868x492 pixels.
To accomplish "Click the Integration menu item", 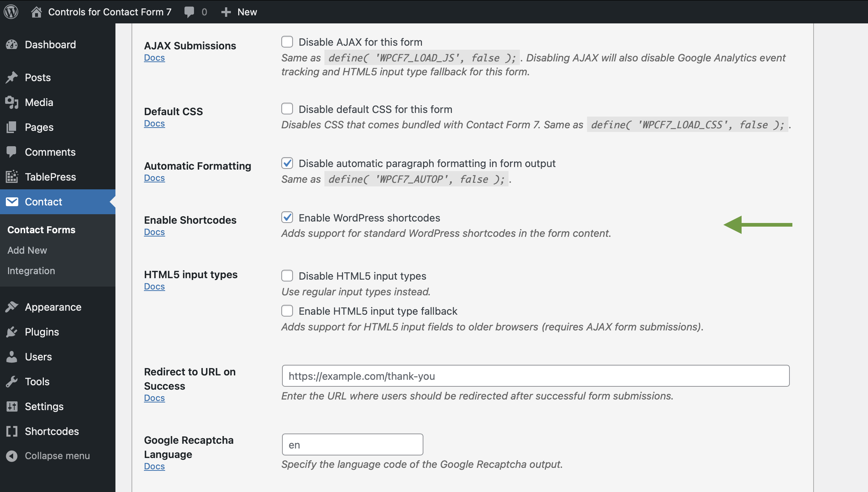I will (31, 270).
